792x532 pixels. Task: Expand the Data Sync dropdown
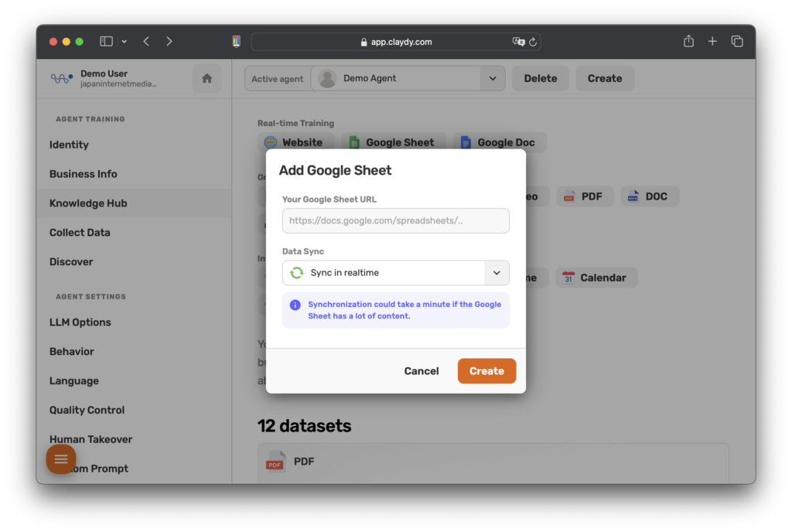(x=496, y=273)
